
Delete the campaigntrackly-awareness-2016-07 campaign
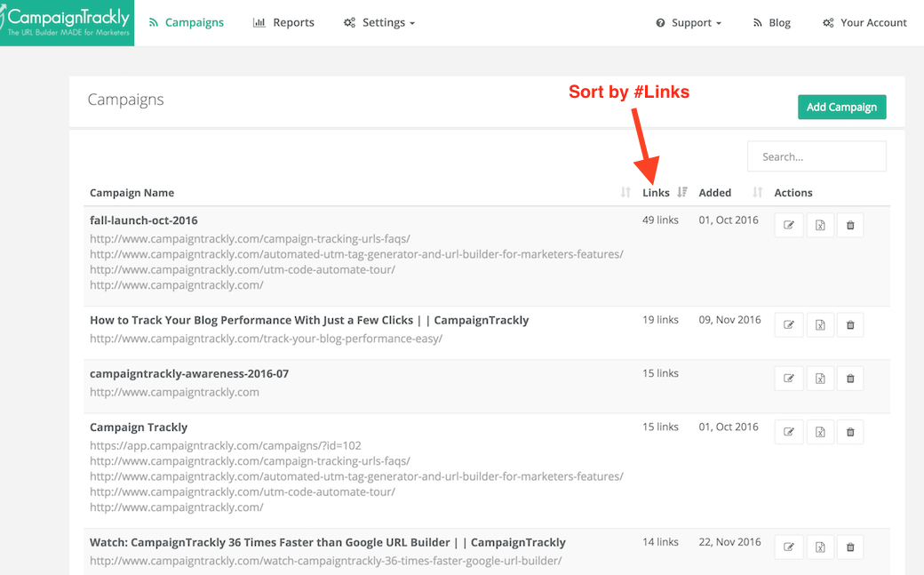[x=849, y=378]
